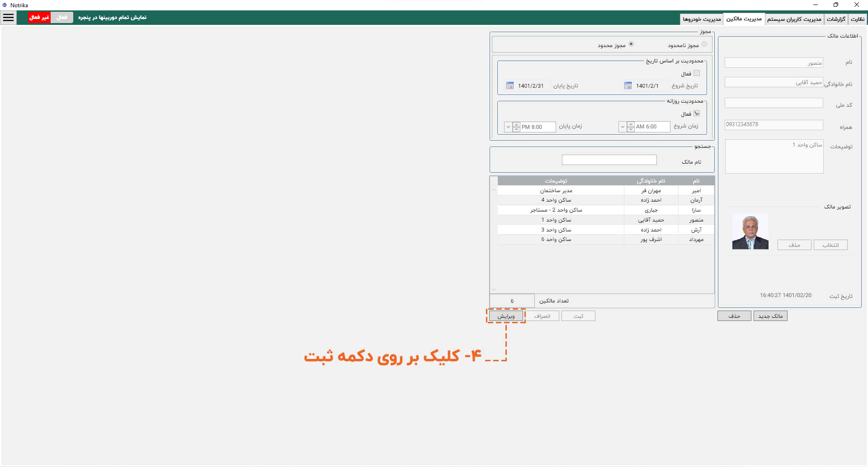The image size is (868, 467).
Task: Click the تاریخ پایان field 1401/2/31
Action: coord(531,85)
